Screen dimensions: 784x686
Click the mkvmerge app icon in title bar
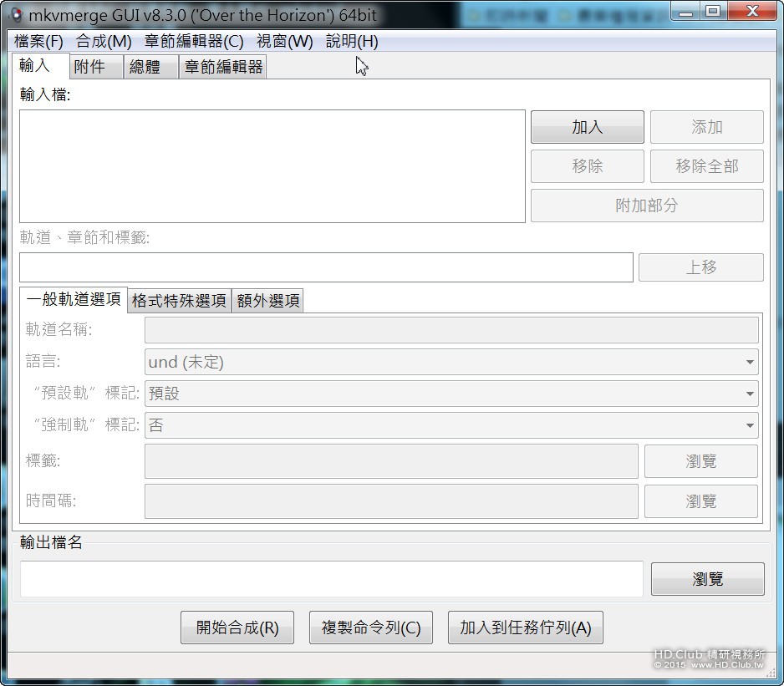point(16,15)
